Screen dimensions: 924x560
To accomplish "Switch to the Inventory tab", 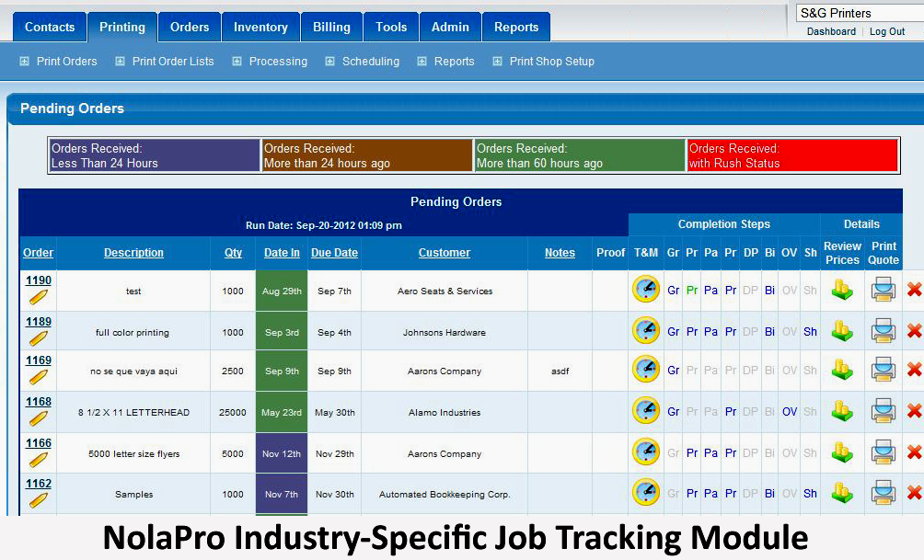I will click(x=260, y=27).
